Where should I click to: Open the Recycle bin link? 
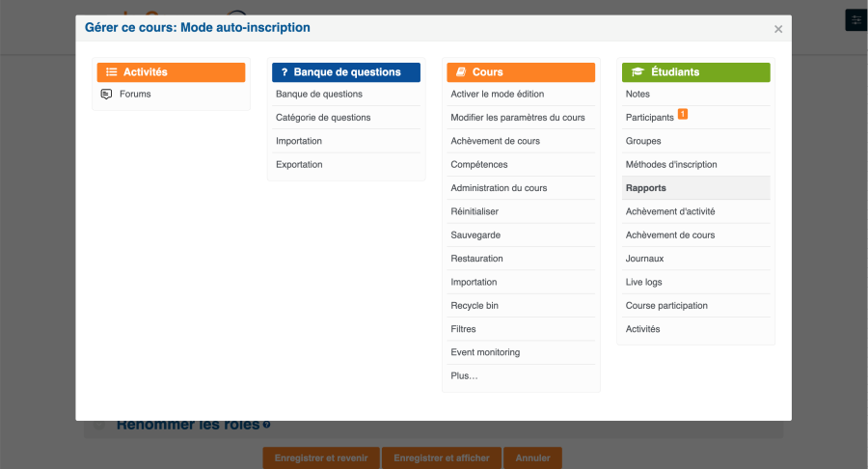pyautogui.click(x=475, y=306)
